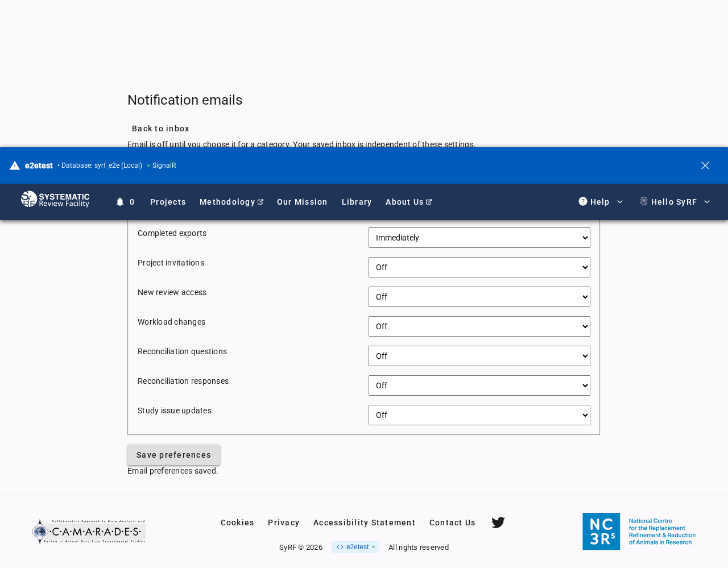Open the Reconciliation questions dropdown
Image resolution: width=728 pixels, height=568 pixels.
(479, 356)
